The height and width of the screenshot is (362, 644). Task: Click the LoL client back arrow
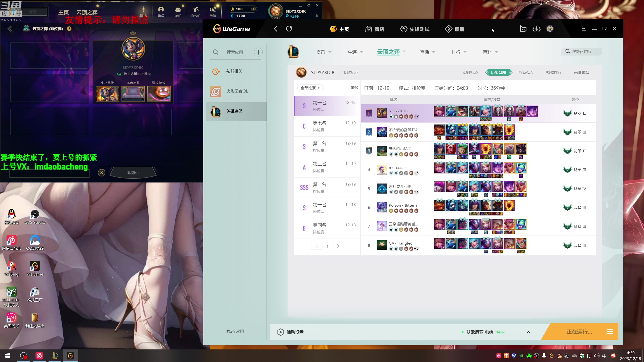(x=10, y=29)
